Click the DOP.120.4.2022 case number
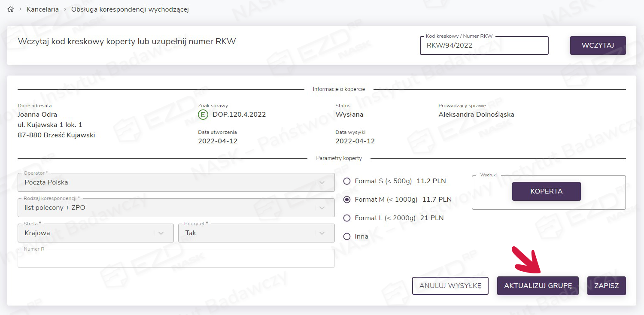 coord(239,115)
